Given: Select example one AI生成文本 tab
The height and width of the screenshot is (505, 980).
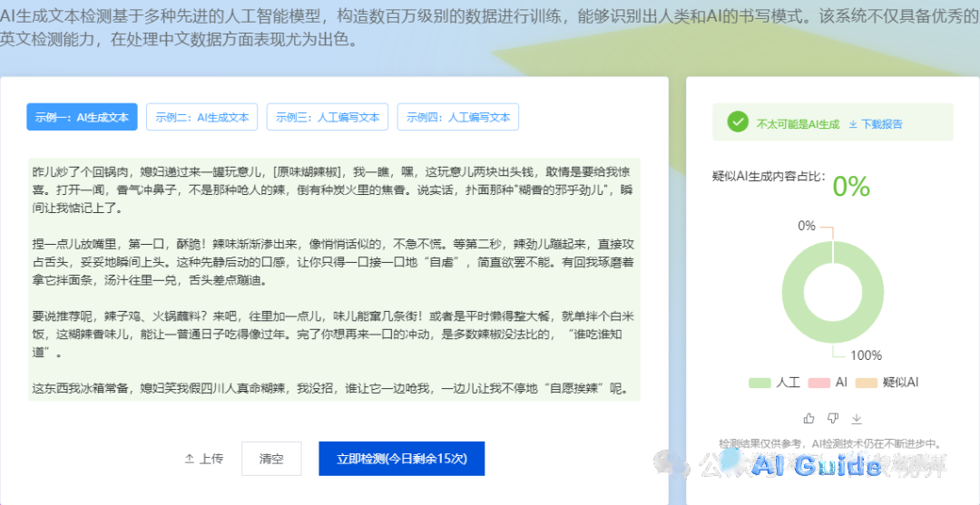Looking at the screenshot, I should (82, 117).
